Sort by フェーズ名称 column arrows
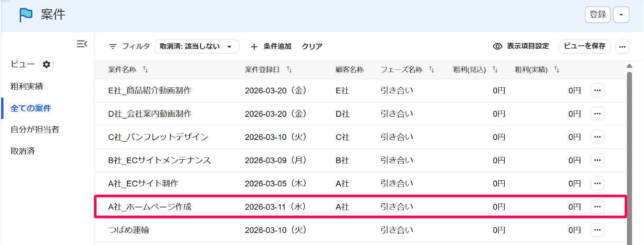The height and width of the screenshot is (245, 644). click(x=431, y=70)
